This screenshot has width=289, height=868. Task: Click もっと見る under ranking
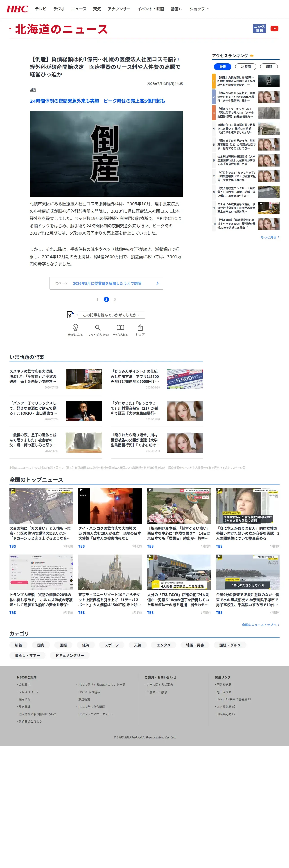(x=270, y=237)
